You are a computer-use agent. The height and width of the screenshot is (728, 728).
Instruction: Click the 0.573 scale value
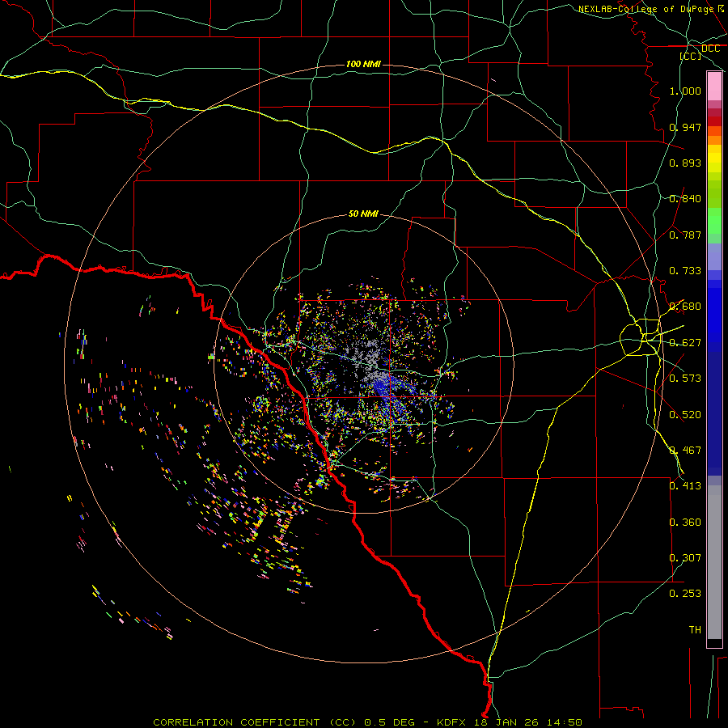point(685,379)
